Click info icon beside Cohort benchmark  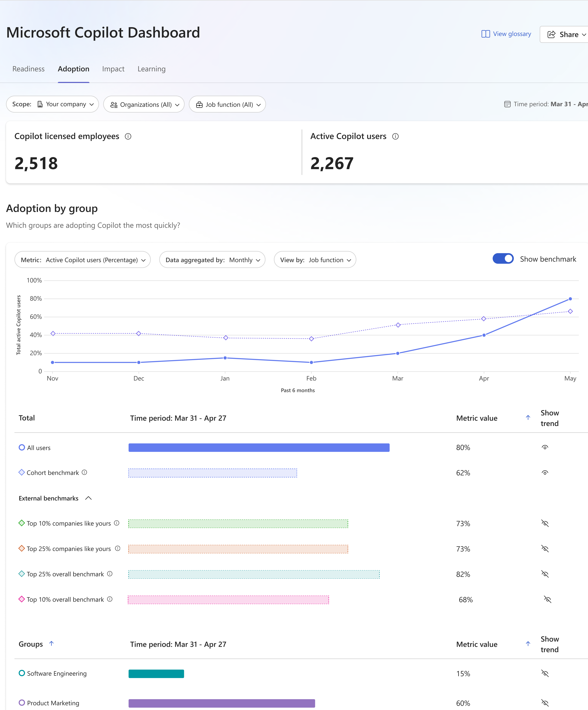[85, 472]
